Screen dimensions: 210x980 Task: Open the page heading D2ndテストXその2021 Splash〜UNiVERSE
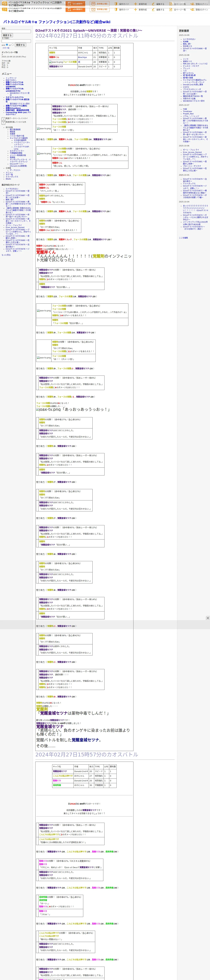coord(88,30)
